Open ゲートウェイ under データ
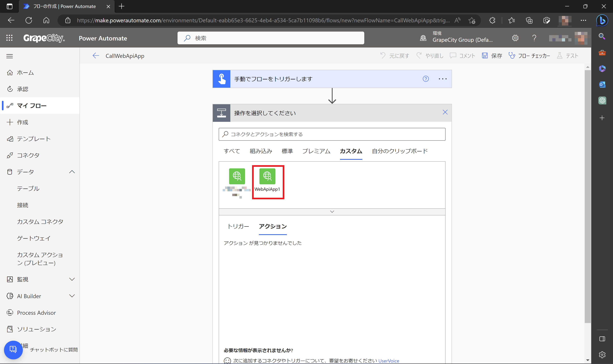The image size is (613, 364). (x=34, y=238)
